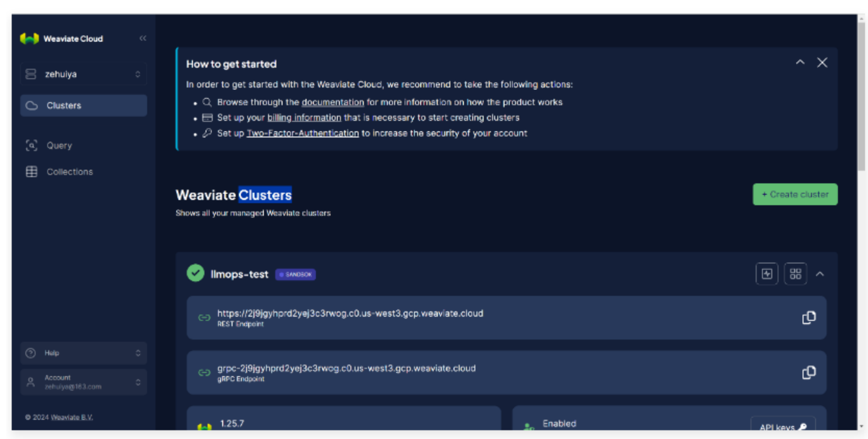Collapse the llmops-test cluster card

tap(820, 273)
